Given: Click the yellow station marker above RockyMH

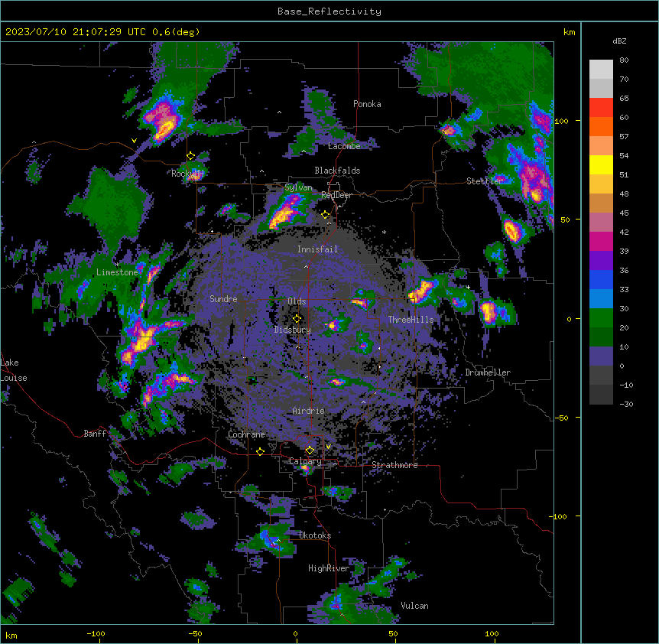Looking at the screenshot, I should point(190,156).
